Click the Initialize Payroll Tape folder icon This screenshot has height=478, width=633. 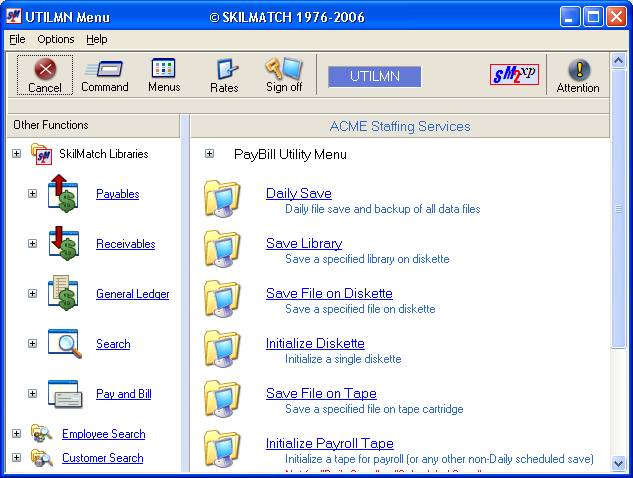tap(222, 449)
